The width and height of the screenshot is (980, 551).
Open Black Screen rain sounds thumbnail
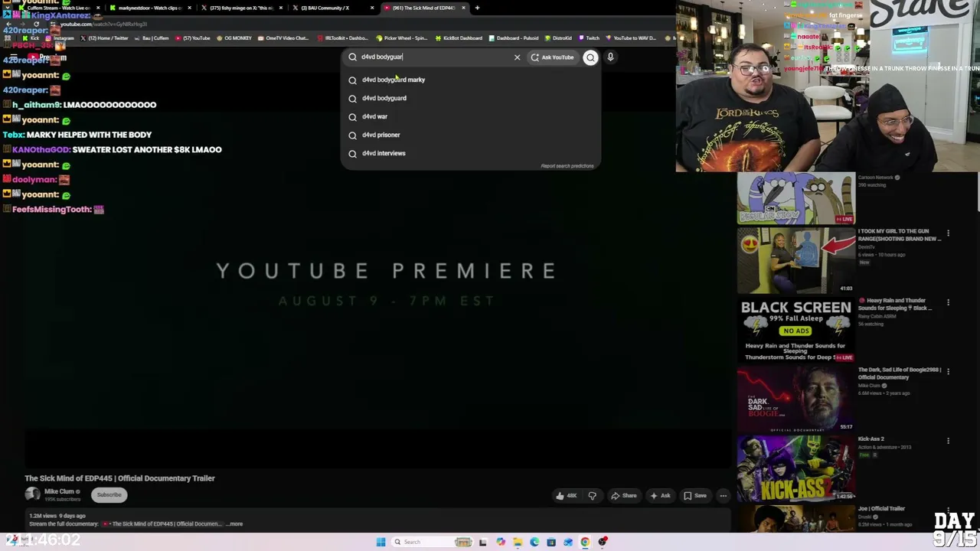795,330
